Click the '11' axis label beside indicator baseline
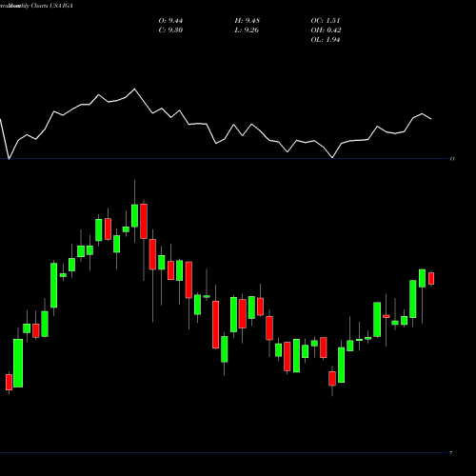Image resolution: width=476 pixels, height=476 pixels. [x=452, y=159]
